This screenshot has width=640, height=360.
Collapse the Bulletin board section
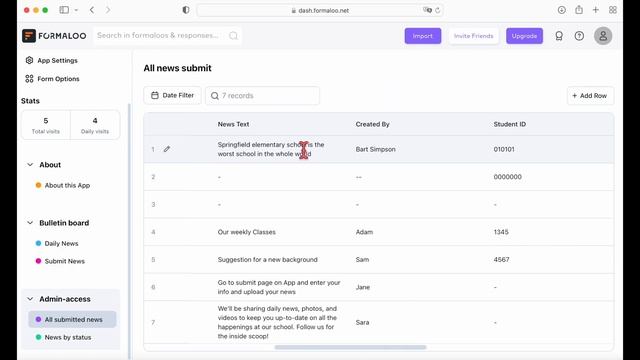[x=30, y=223]
